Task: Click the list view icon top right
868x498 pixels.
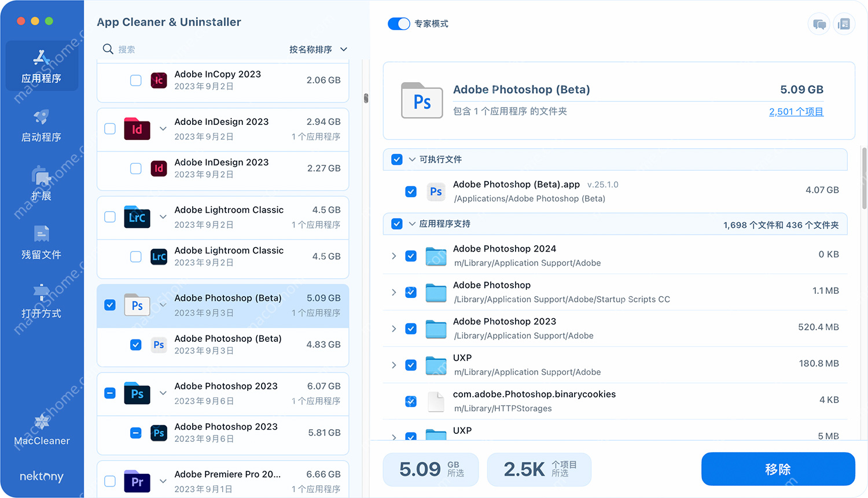Action: click(844, 24)
